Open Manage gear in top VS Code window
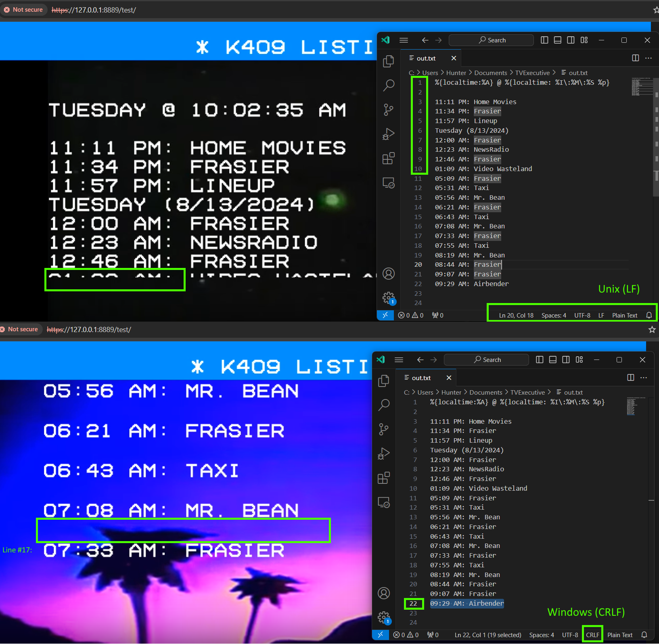 click(x=388, y=298)
